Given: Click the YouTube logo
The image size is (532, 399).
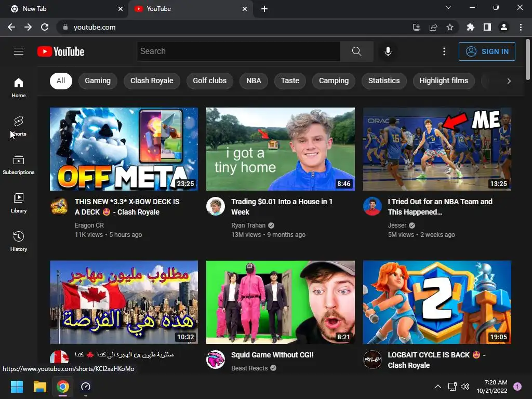Looking at the screenshot, I should (x=61, y=51).
